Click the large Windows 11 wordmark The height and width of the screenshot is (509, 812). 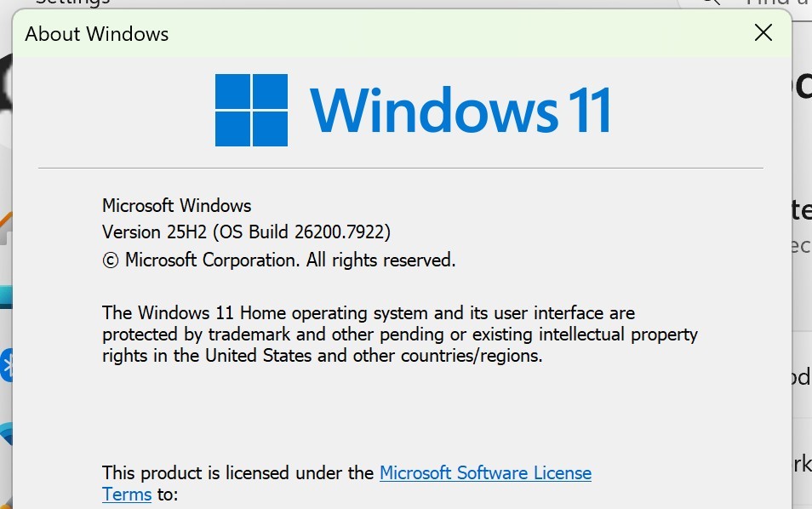460,111
